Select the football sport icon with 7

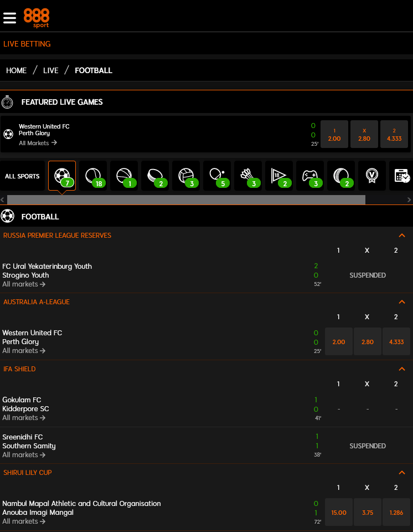point(62,176)
